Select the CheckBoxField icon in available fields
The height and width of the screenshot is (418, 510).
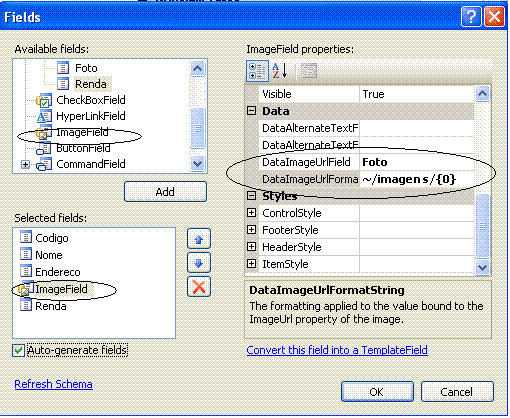[x=44, y=100]
